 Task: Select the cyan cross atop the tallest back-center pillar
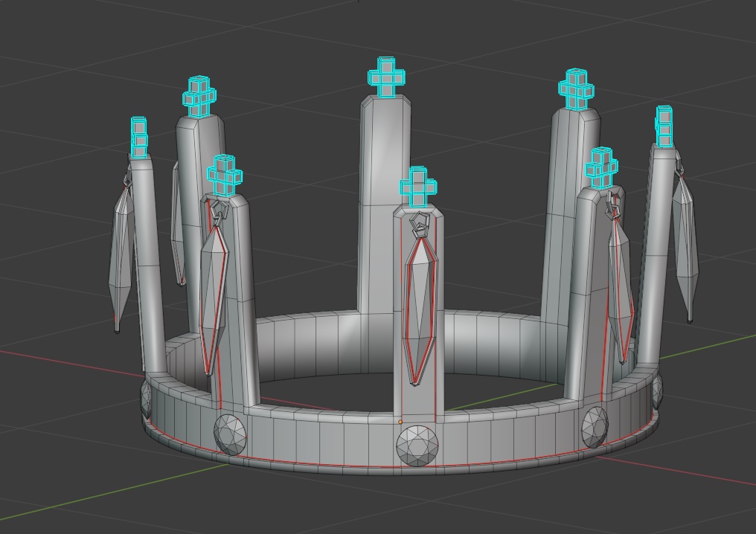pyautogui.click(x=386, y=77)
